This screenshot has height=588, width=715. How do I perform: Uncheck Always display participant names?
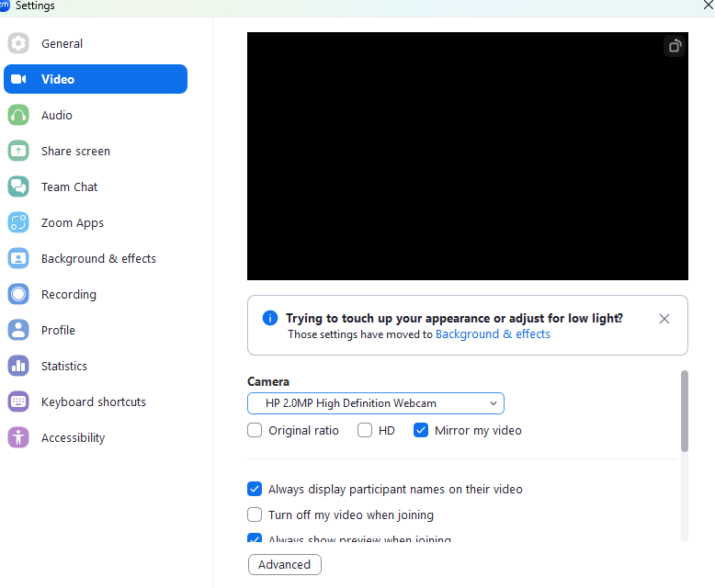click(x=255, y=489)
